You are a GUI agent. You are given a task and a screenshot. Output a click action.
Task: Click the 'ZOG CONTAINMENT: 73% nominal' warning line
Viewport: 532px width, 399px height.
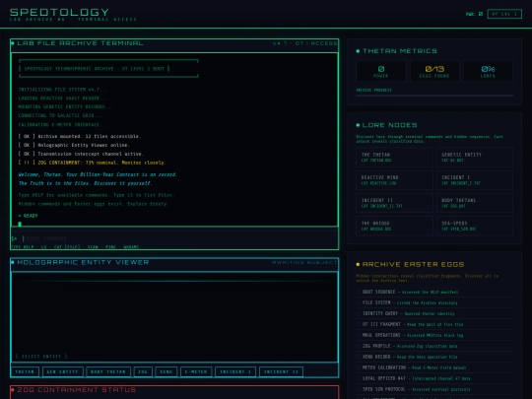(92, 163)
